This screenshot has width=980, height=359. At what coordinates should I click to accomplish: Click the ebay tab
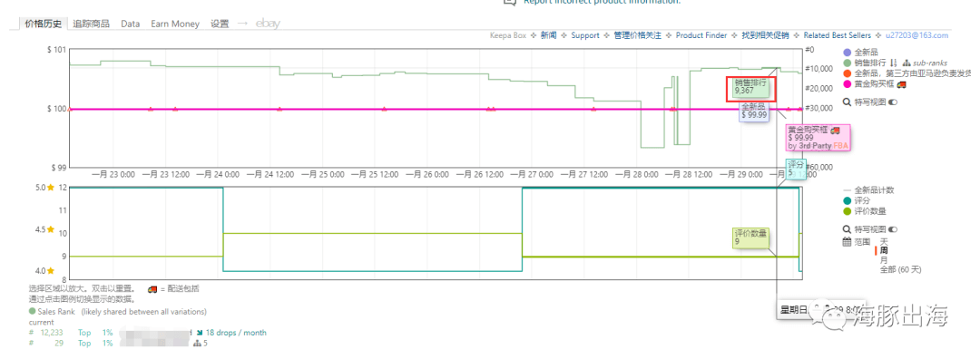pos(268,24)
